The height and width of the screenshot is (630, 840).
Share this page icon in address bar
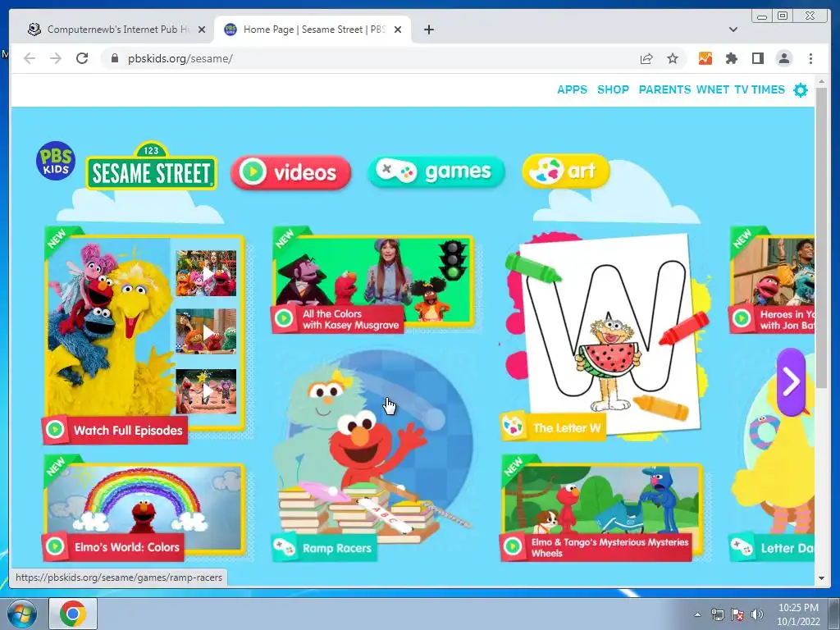click(646, 58)
